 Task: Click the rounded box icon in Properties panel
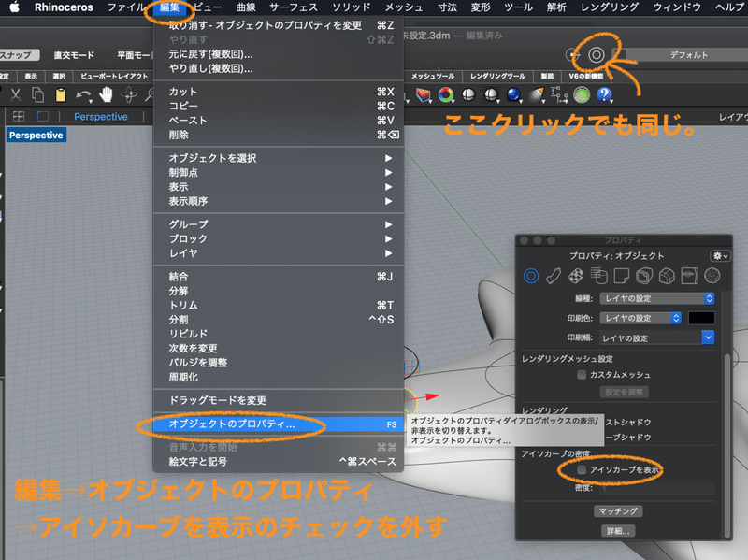coord(644,276)
